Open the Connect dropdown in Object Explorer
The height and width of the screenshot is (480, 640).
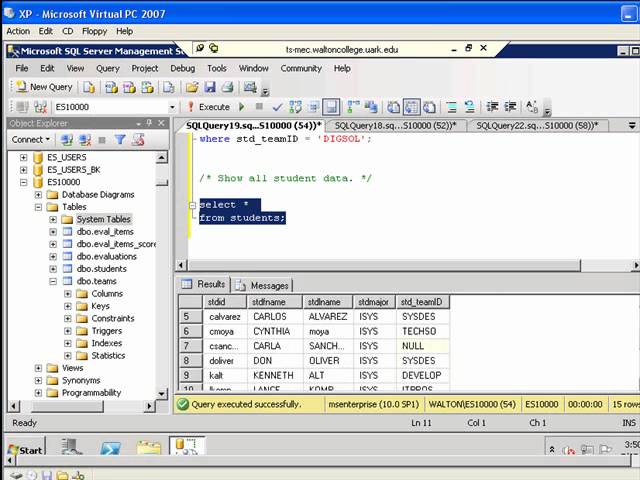click(x=31, y=140)
